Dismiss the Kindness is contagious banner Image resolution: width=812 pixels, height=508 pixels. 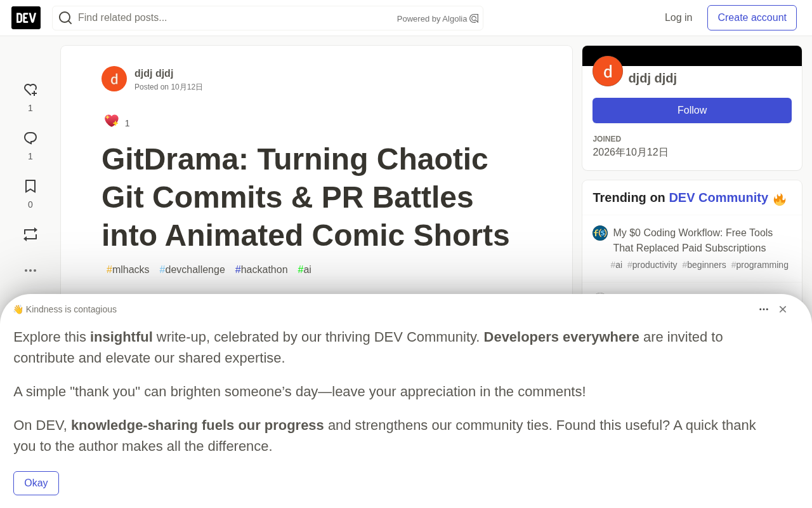click(783, 309)
